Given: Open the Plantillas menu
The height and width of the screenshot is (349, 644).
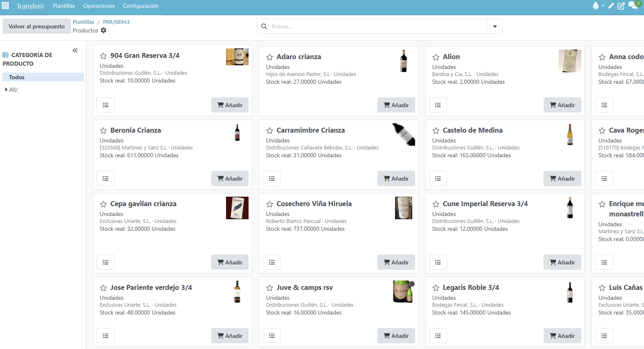Looking at the screenshot, I should coord(64,6).
